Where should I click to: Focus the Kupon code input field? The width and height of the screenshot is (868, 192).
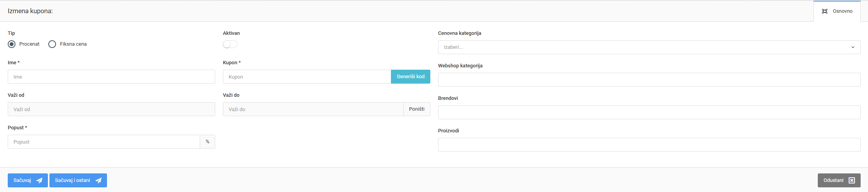[307, 77]
